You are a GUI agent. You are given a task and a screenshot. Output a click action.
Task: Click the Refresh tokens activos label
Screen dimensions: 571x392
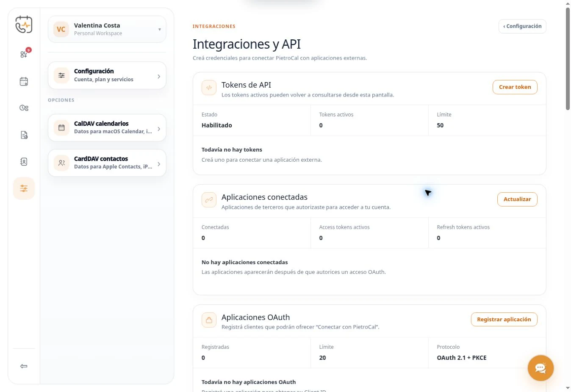463,227
